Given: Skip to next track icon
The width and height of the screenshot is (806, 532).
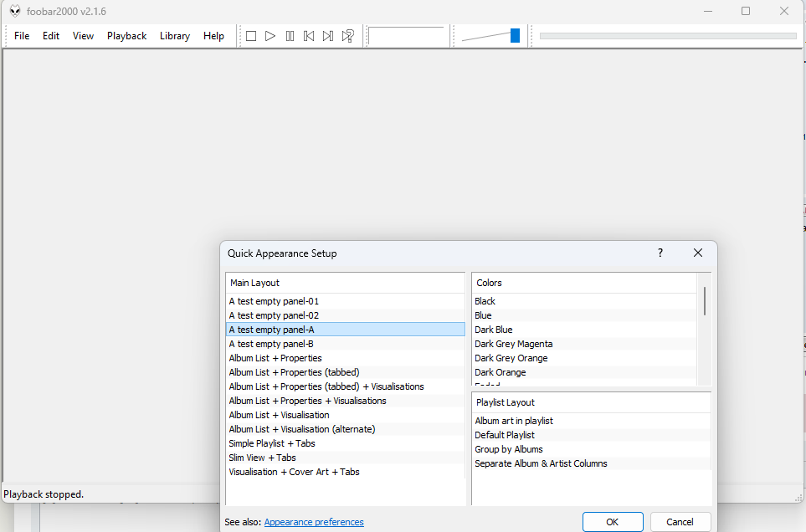Looking at the screenshot, I should (328, 36).
